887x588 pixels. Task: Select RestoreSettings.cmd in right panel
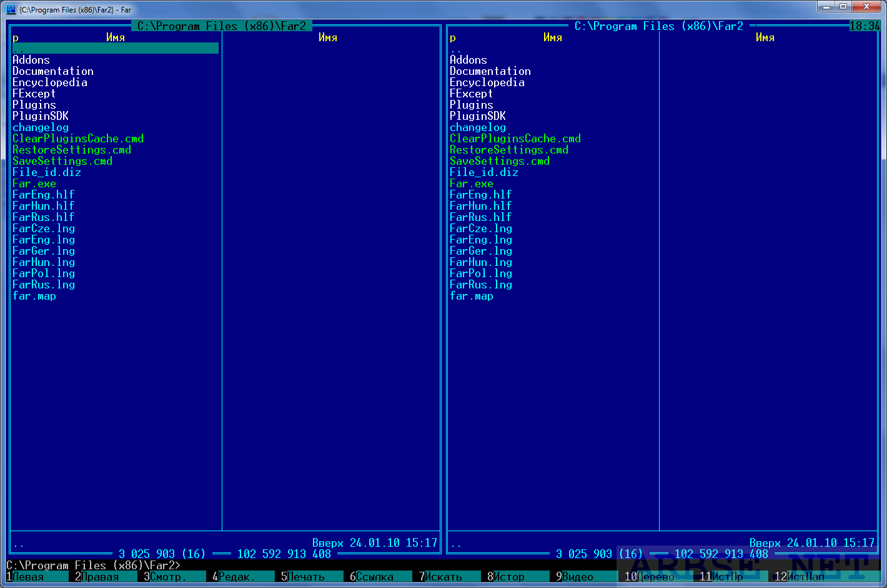[x=509, y=150]
